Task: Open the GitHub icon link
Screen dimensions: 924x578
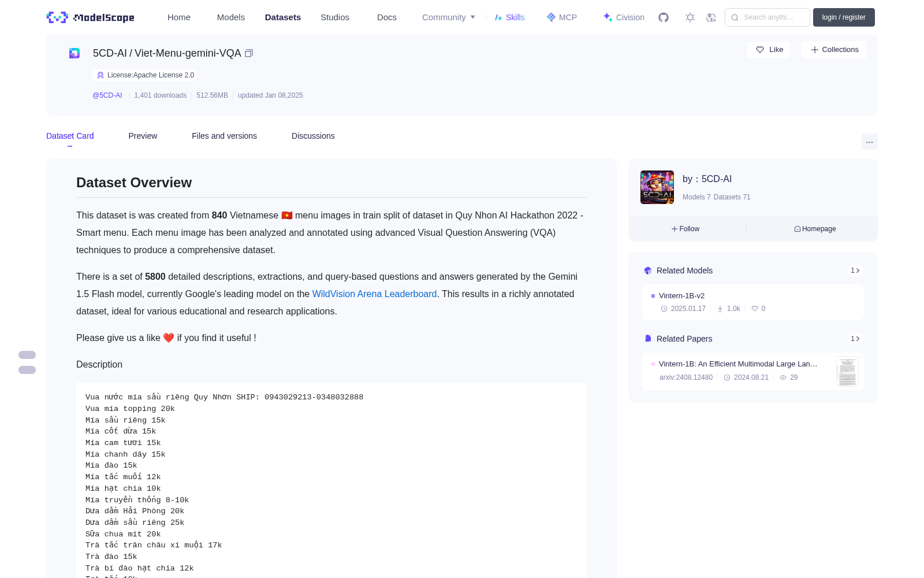Action: click(x=664, y=17)
